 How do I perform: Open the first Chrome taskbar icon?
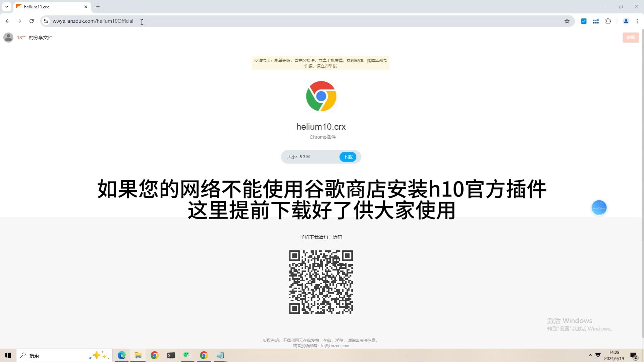[154, 355]
